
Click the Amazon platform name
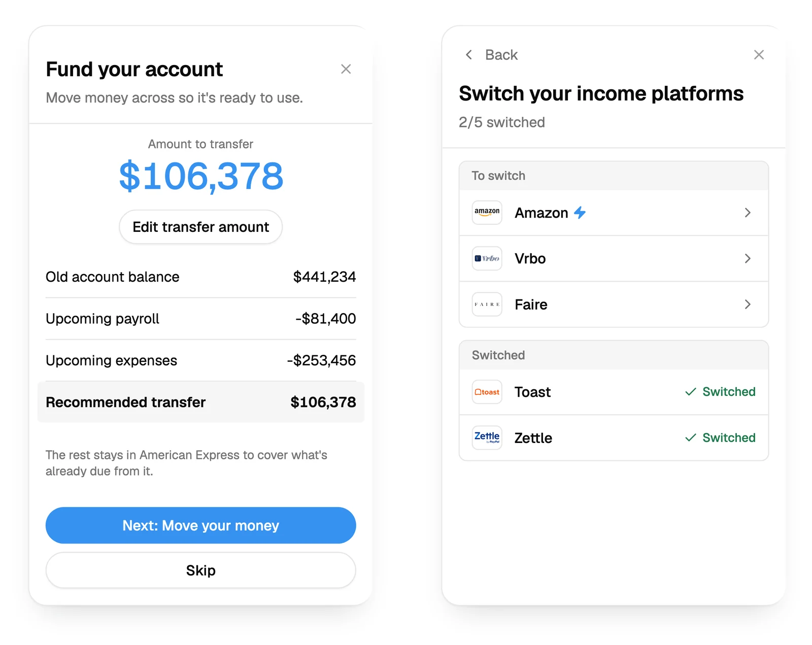pos(542,213)
